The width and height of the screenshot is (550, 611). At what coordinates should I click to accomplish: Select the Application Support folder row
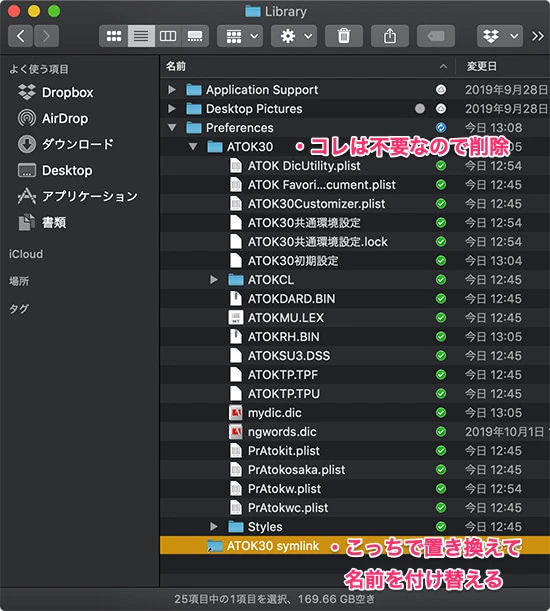[x=355, y=90]
